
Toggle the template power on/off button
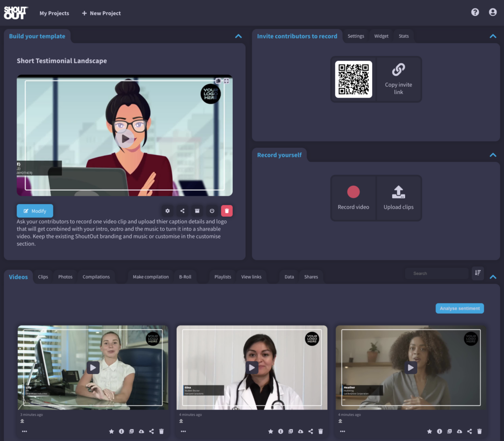(x=212, y=211)
